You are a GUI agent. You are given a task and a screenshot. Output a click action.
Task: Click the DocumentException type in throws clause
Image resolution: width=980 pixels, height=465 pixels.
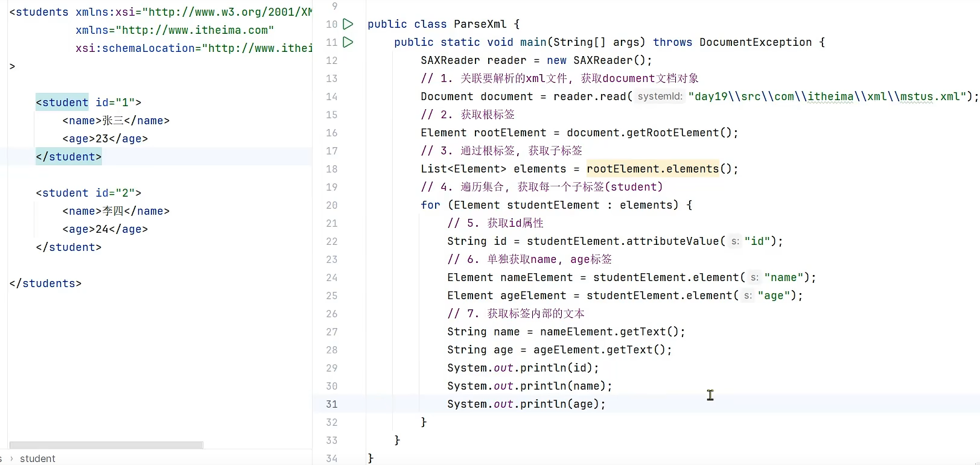[756, 42]
